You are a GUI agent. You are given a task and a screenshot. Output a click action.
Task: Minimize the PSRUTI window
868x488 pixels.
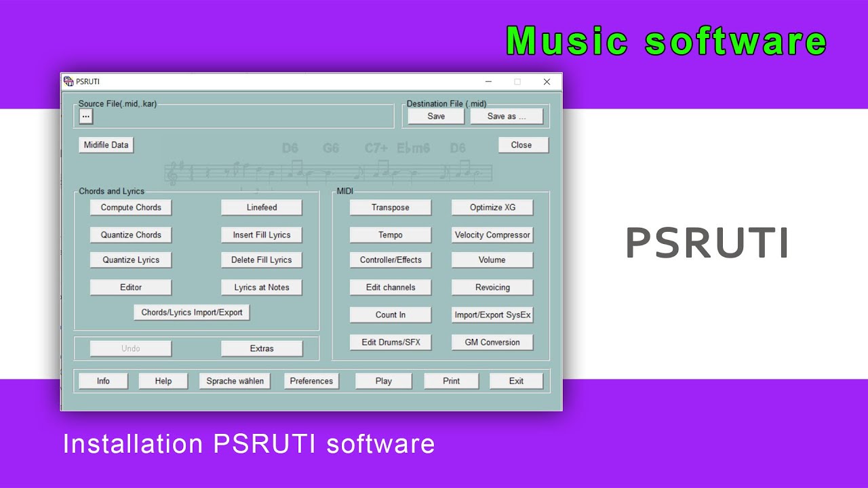[487, 81]
